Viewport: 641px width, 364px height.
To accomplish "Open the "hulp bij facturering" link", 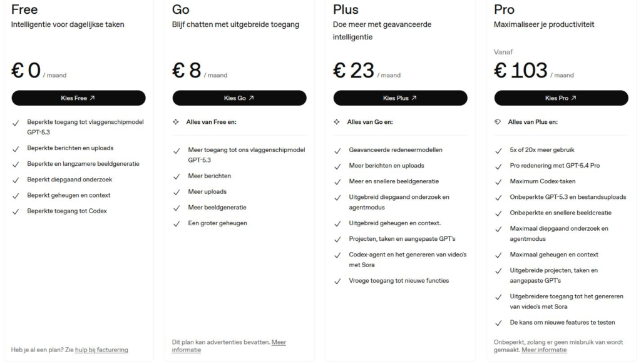I will (x=101, y=350).
